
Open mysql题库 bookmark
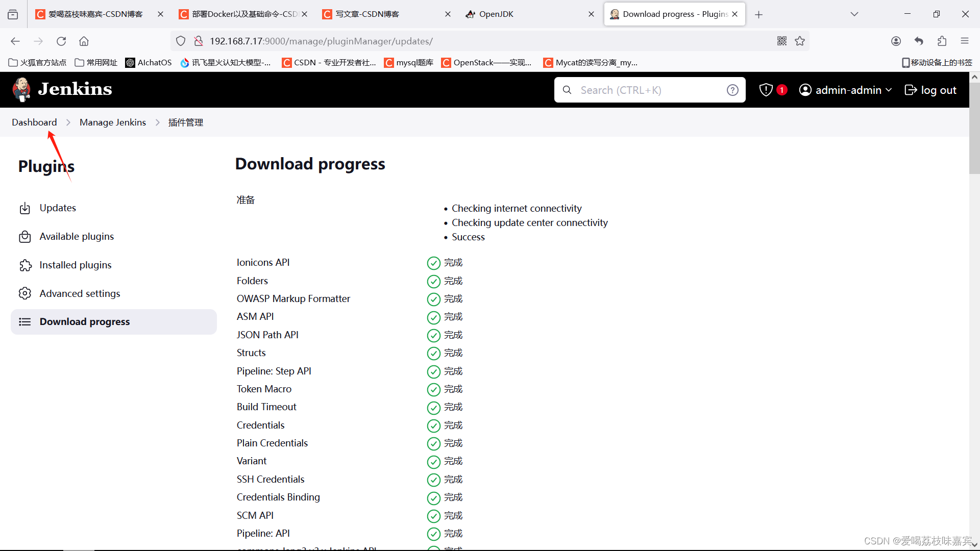408,63
